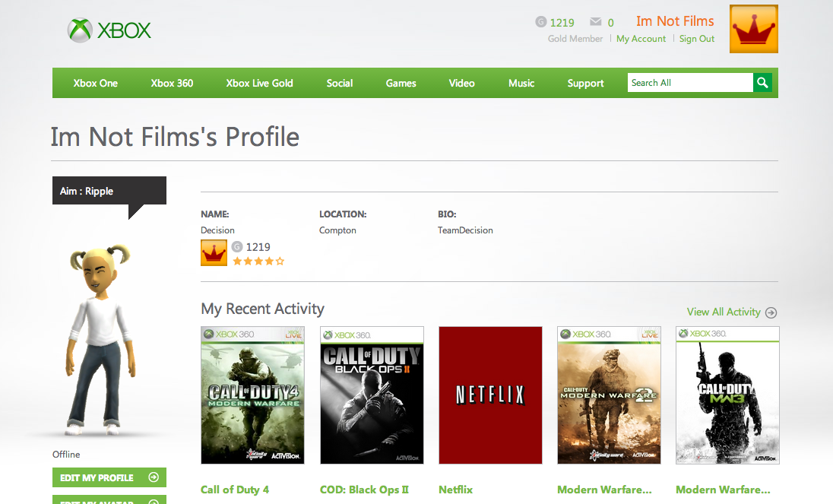
Task: Click the View All Activity link
Action: (x=724, y=312)
